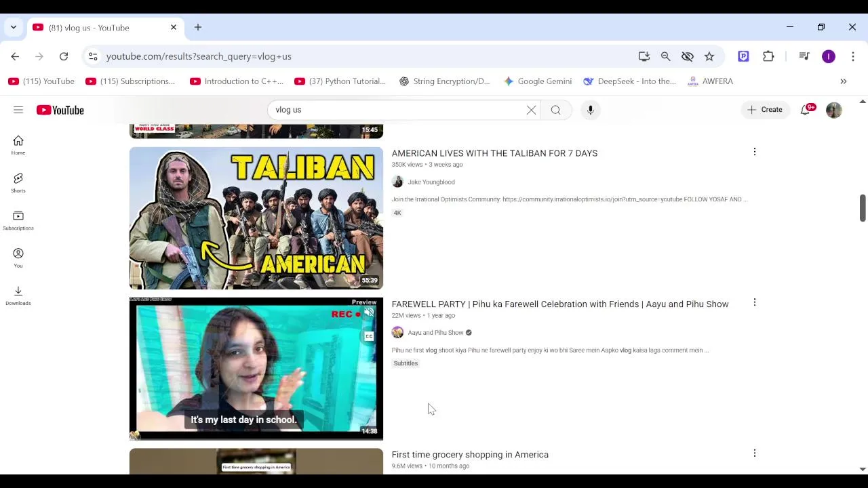The image size is (868, 488).
Task: Reload the current page
Action: (64, 56)
